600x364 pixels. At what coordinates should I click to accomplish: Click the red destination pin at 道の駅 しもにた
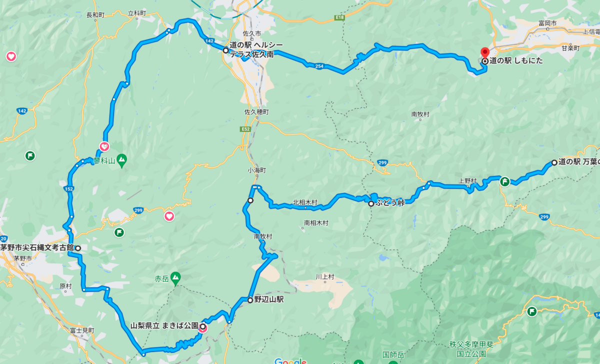pos(484,53)
